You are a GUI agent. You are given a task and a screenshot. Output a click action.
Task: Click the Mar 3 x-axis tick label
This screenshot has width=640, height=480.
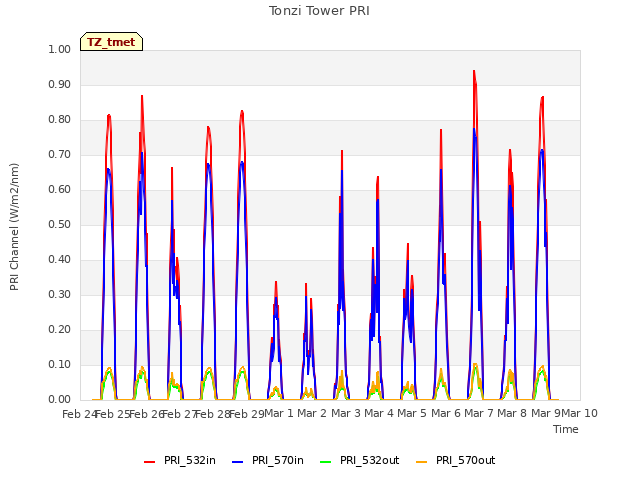345,413
